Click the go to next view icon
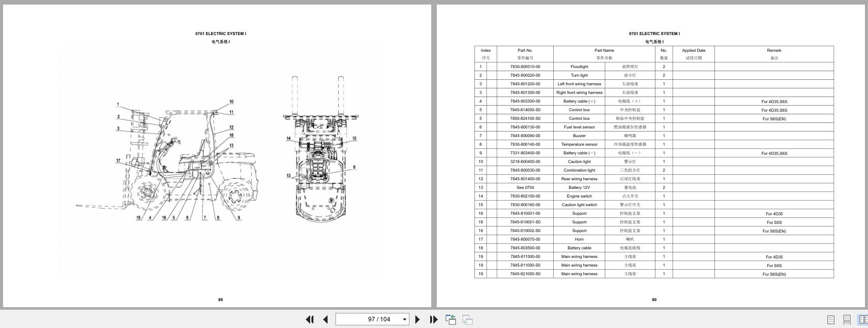This screenshot has height=328, width=868. tap(467, 319)
